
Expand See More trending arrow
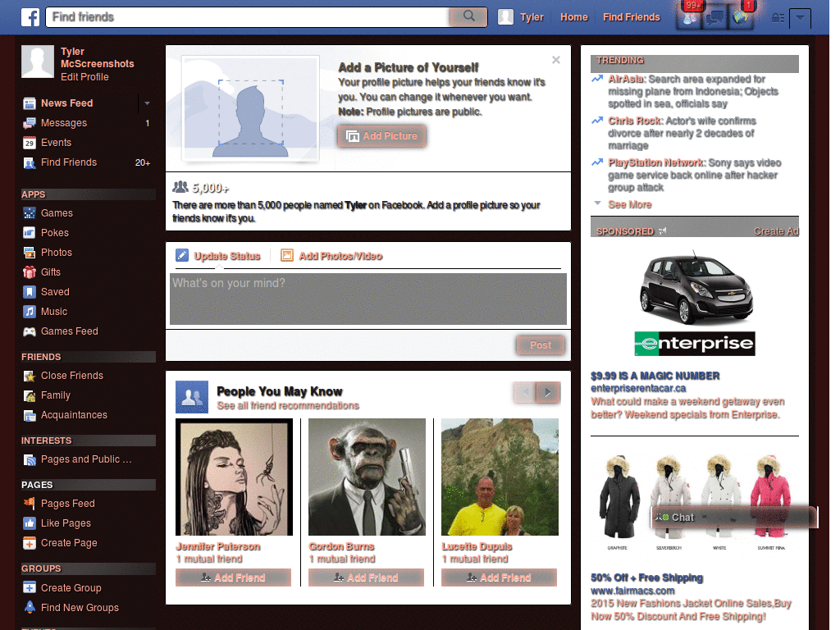[x=598, y=203]
